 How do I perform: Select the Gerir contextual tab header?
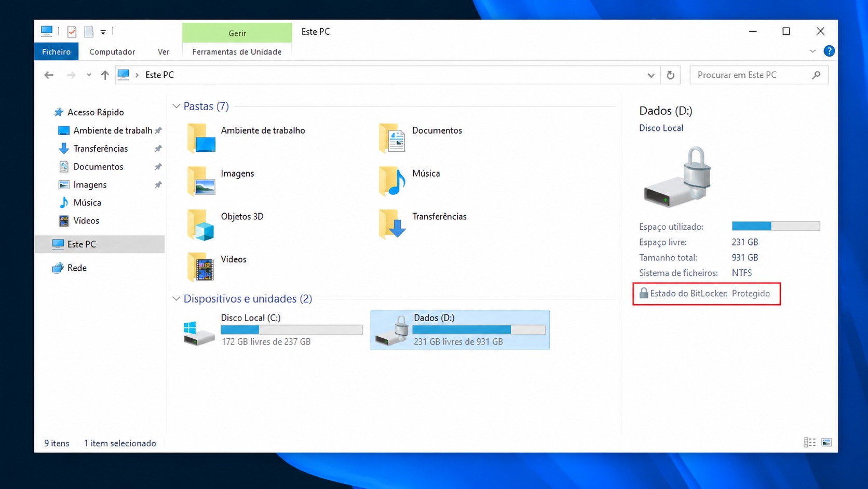coord(237,33)
